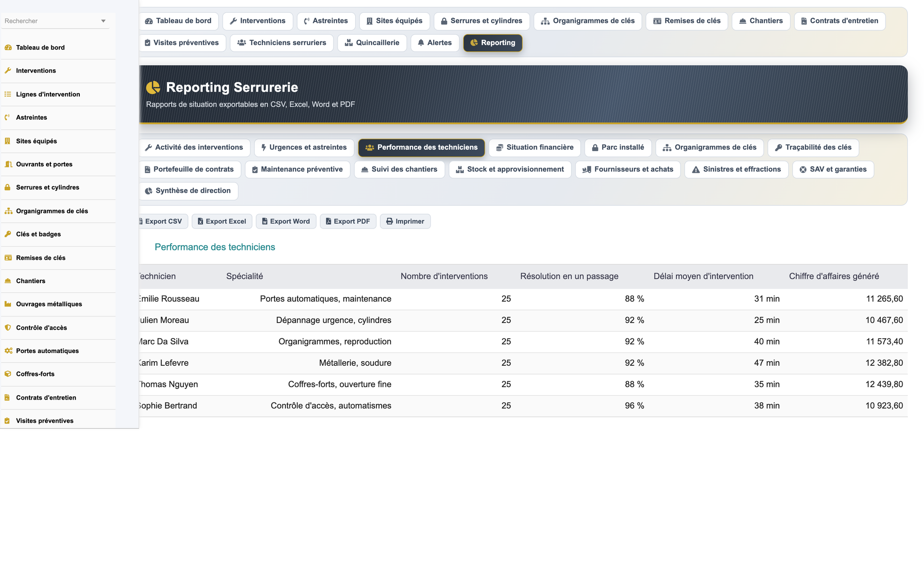Open the Suivi des chantiers report
This screenshot has height=572, width=924.
tap(399, 170)
